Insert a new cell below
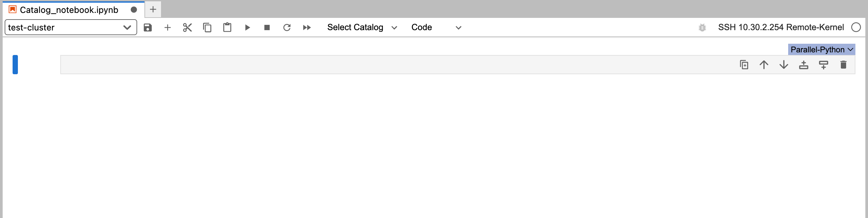 pyautogui.click(x=824, y=64)
